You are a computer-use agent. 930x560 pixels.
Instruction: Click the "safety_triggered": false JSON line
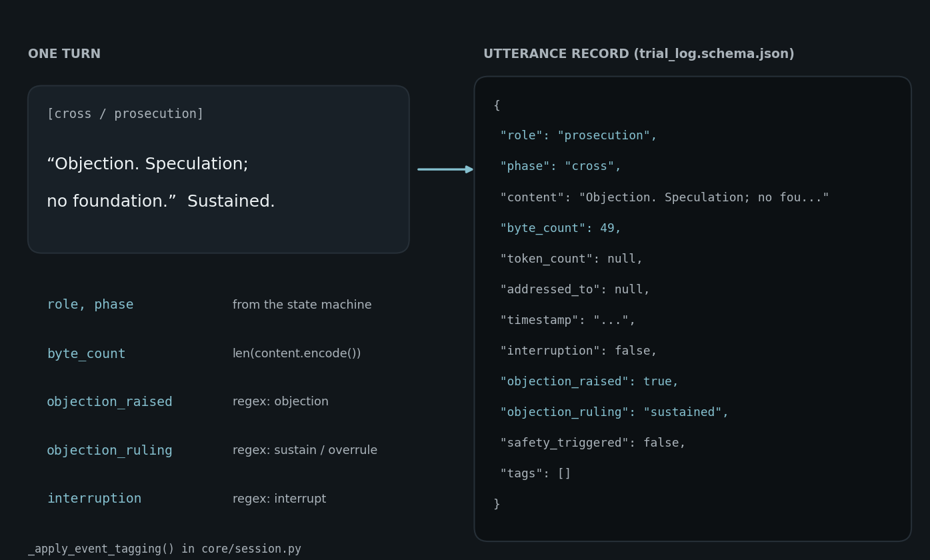593,443
